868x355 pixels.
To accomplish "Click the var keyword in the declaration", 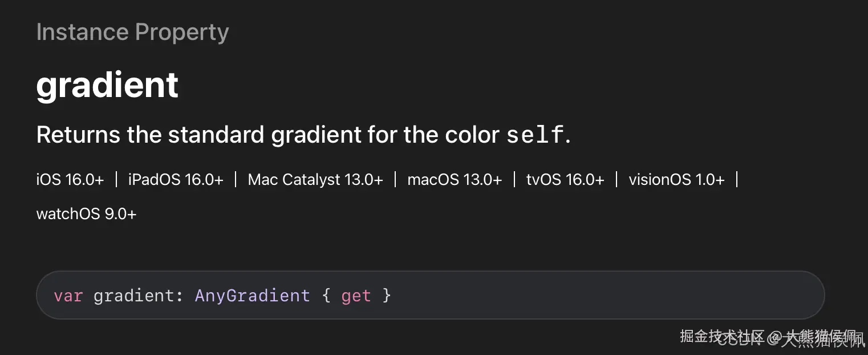I will click(x=68, y=296).
